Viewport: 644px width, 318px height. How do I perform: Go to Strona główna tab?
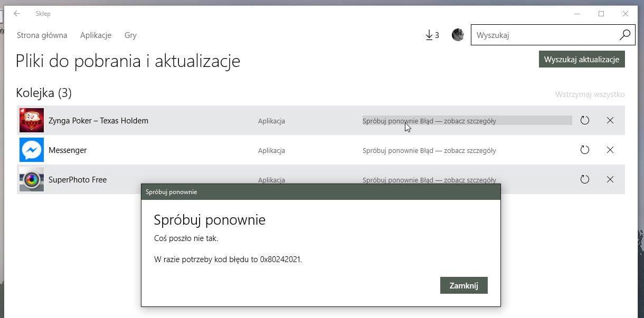[42, 35]
